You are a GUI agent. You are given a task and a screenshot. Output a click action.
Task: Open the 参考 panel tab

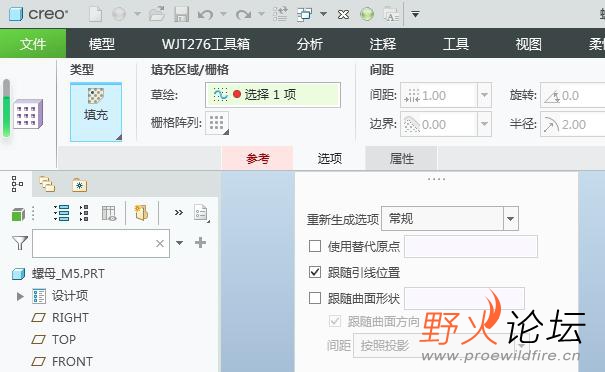click(257, 158)
